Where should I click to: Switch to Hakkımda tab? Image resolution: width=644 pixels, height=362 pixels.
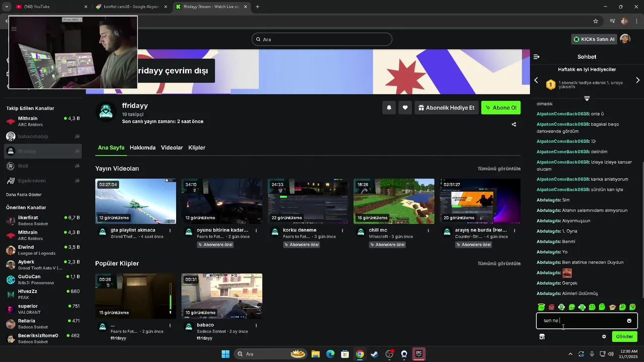pos(142,148)
